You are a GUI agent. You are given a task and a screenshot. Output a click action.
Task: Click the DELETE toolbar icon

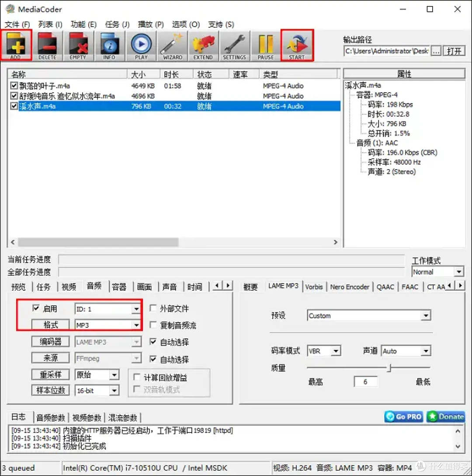(x=47, y=45)
